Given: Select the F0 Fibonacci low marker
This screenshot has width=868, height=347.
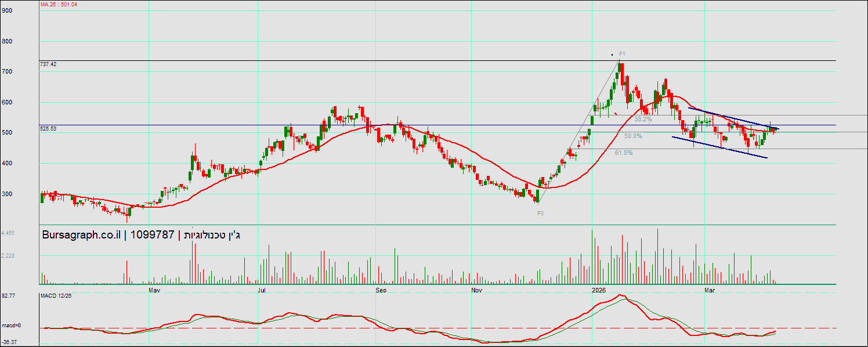Looking at the screenshot, I should pyautogui.click(x=540, y=214).
